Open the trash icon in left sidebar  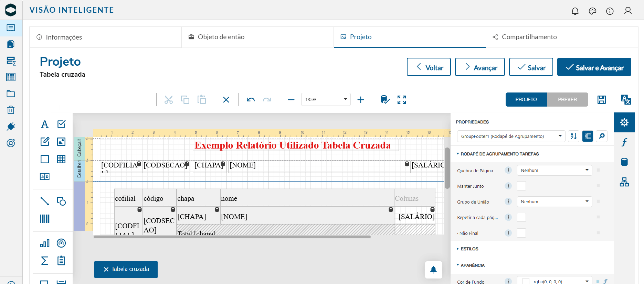[x=11, y=110]
